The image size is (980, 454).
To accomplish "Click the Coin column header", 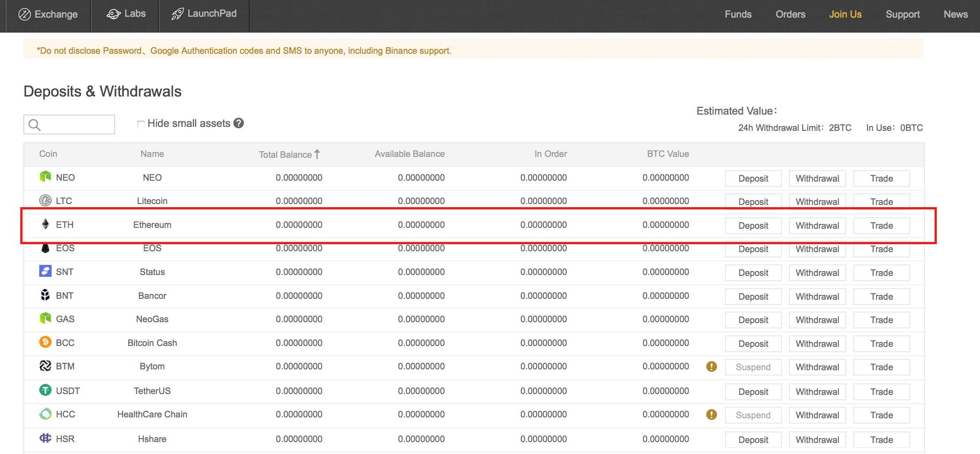I will tap(48, 154).
